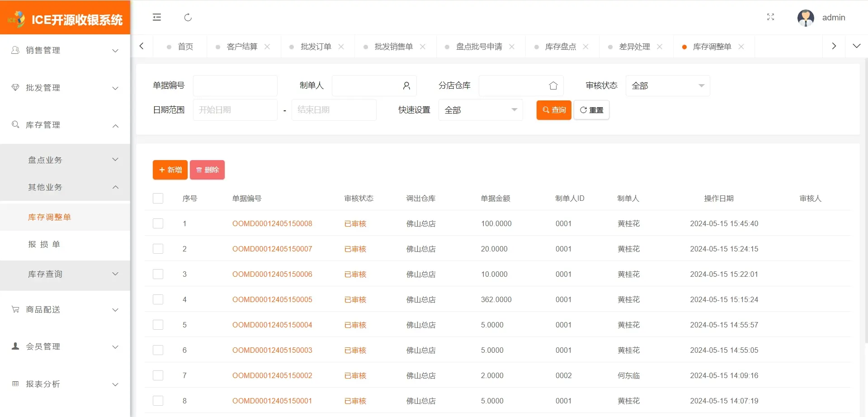Expand 盘点业务 submenu
The image size is (868, 417).
coord(65,160)
